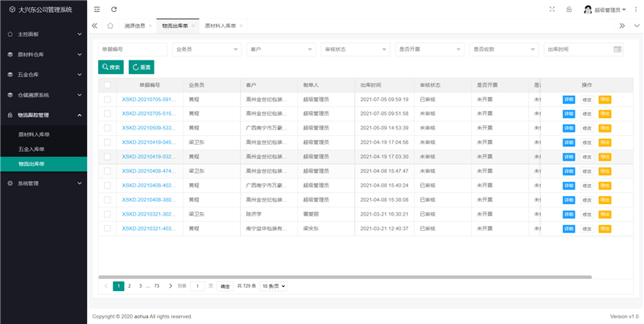
Task: Click the page number jump input
Action: pos(197,286)
